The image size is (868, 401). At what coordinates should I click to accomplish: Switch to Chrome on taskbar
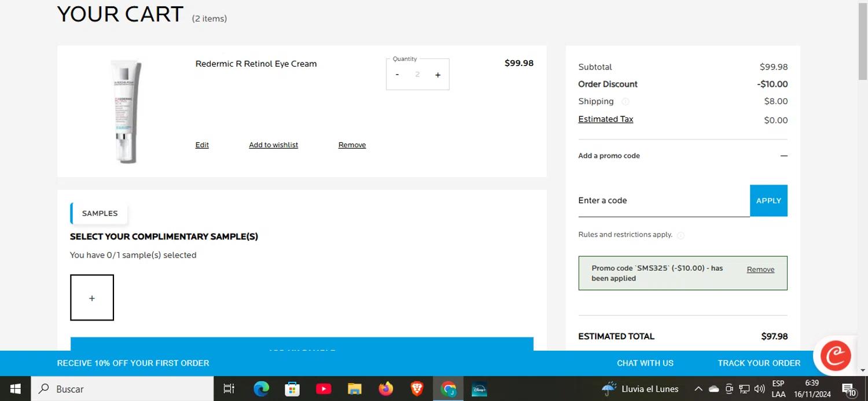pos(448,389)
